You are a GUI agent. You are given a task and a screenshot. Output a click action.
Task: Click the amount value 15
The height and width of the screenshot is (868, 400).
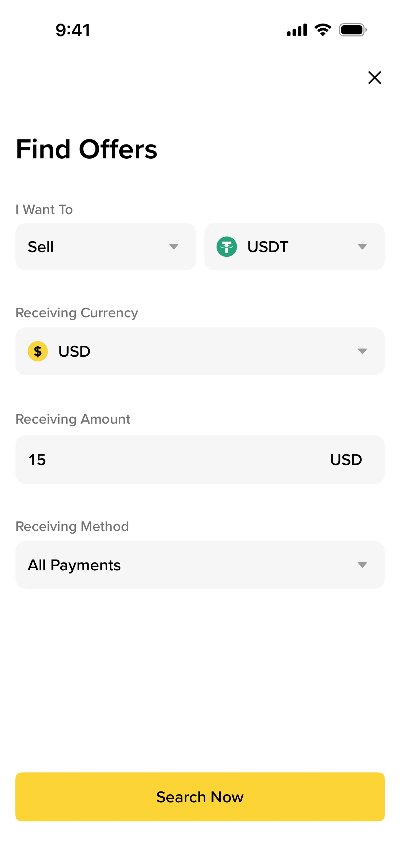click(x=37, y=460)
